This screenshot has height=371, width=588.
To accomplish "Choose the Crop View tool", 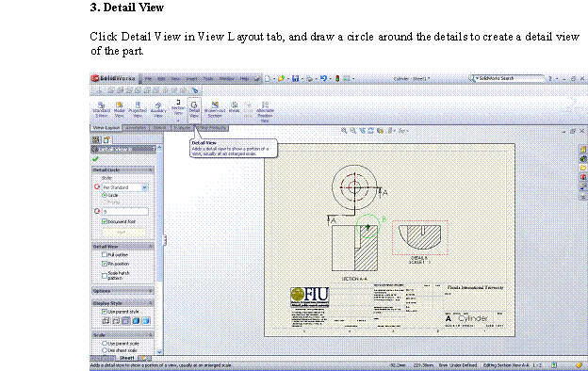I will [x=248, y=109].
